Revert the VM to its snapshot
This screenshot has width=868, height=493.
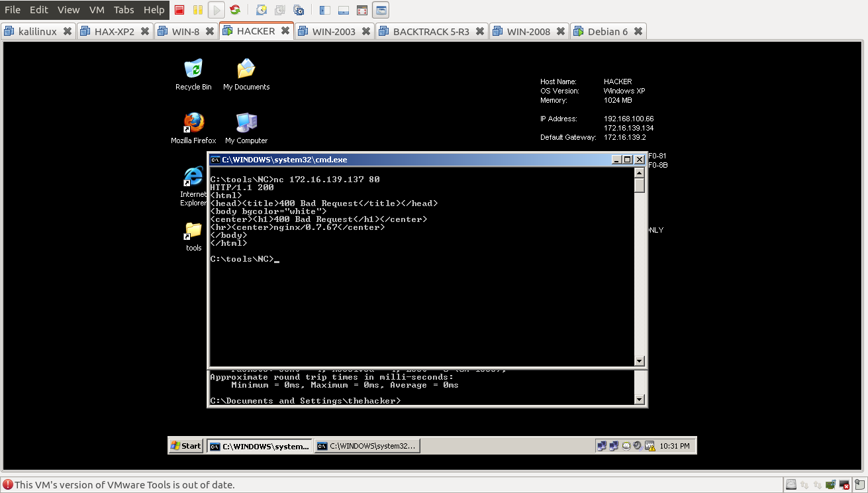coord(279,9)
